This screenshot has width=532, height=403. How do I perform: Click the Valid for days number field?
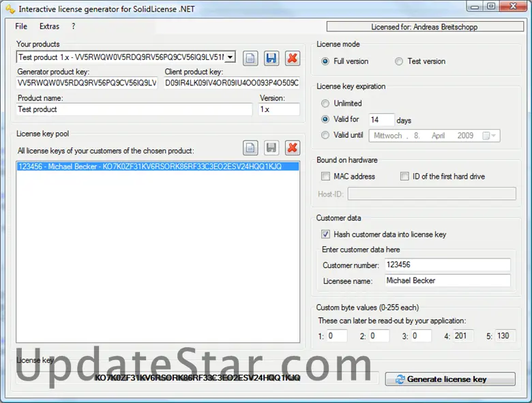tap(381, 120)
